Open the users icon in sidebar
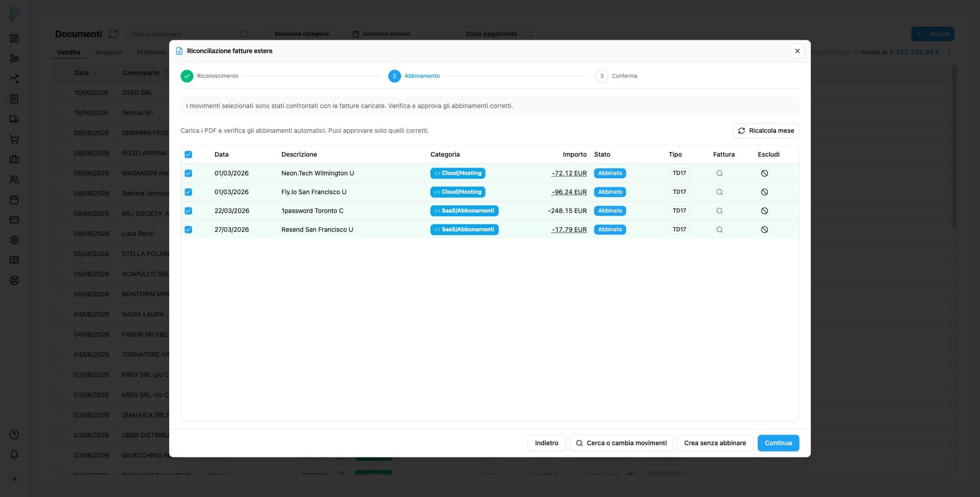980x497 pixels. 14,180
